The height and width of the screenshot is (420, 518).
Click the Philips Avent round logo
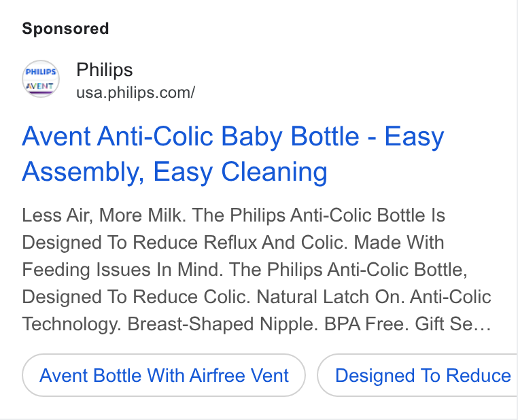point(41,79)
